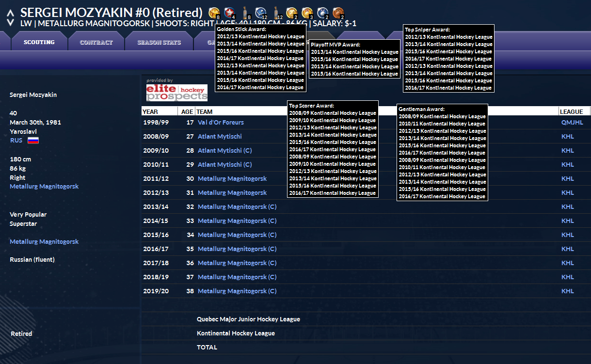
Task: Click the gold trophy cup icon
Action: pos(291,13)
